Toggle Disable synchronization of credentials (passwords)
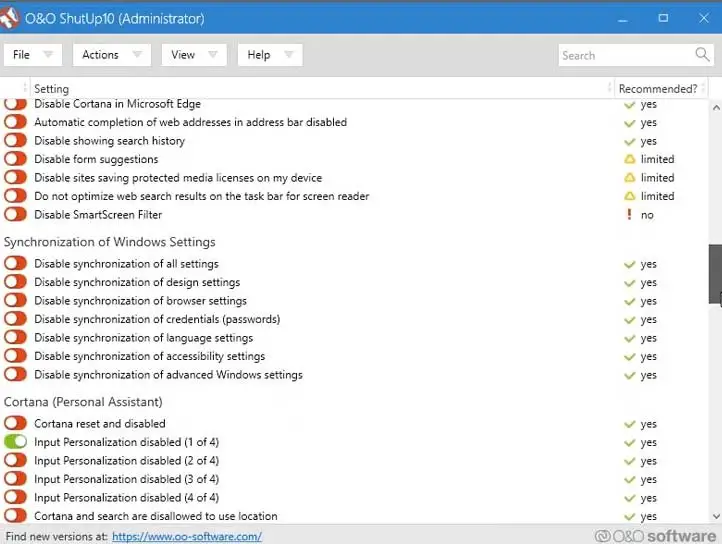The width and height of the screenshot is (722, 544). pyautogui.click(x=15, y=320)
